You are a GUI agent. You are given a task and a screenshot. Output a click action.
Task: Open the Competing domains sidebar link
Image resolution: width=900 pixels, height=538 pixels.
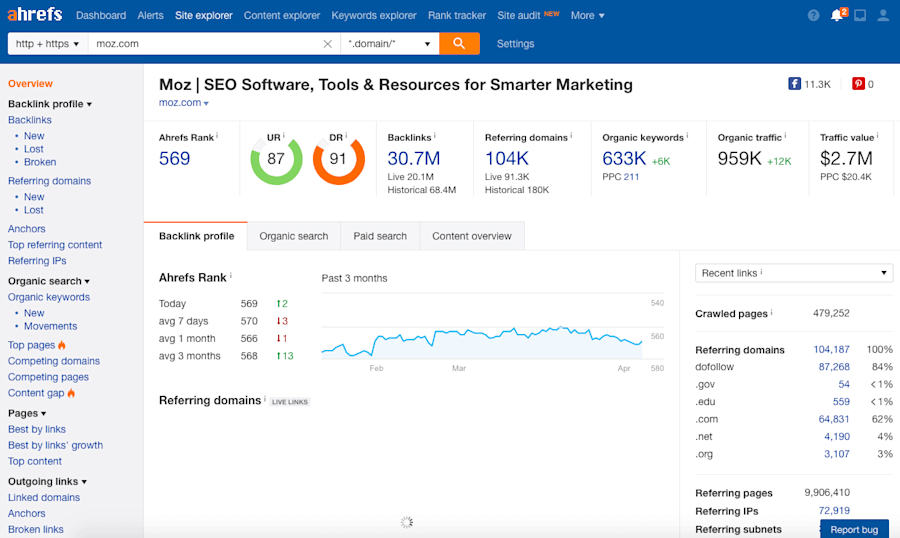(x=54, y=361)
